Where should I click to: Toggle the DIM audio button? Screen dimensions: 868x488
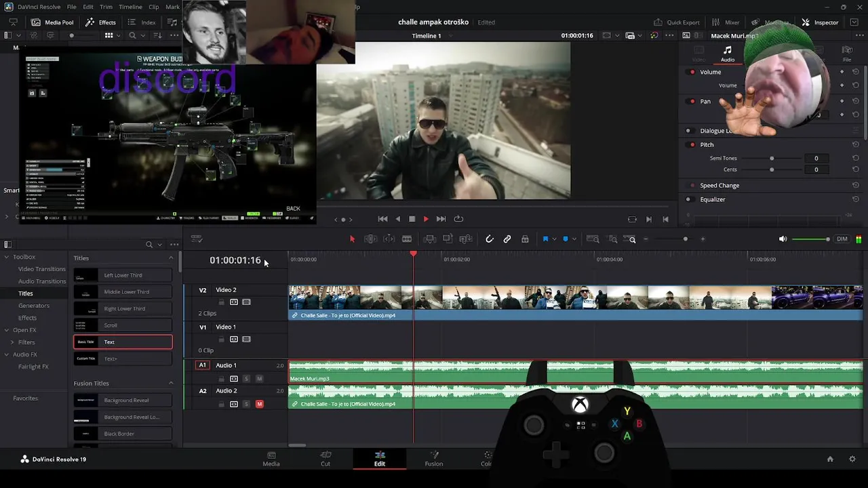842,239
